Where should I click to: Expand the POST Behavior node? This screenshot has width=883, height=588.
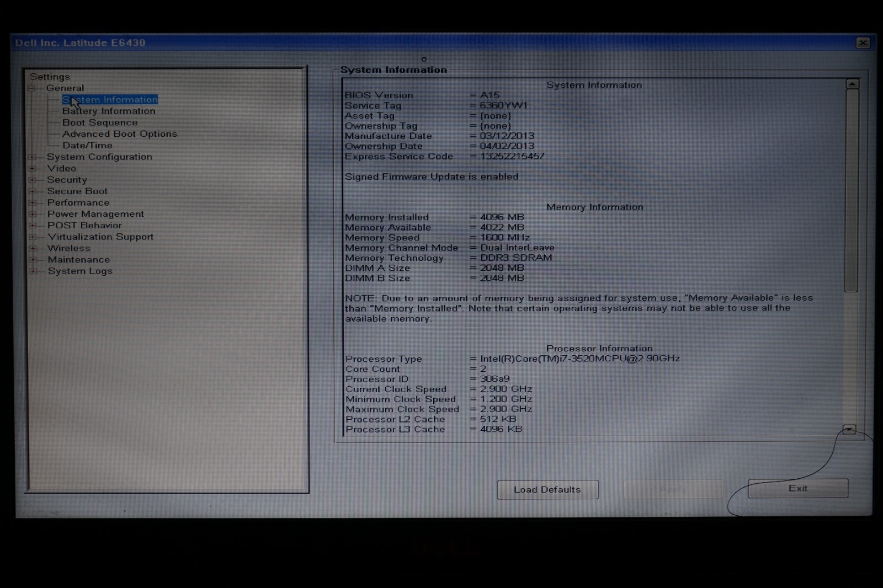coord(33,226)
